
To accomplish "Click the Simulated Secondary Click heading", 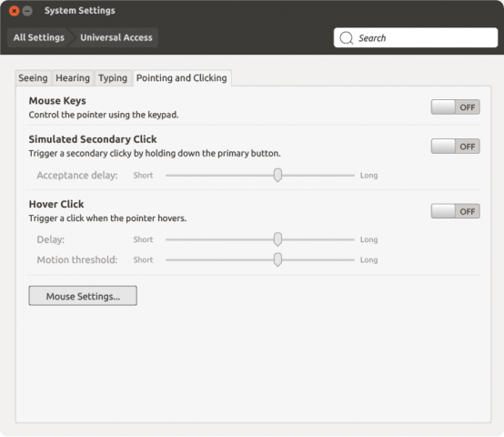I will pyautogui.click(x=93, y=139).
